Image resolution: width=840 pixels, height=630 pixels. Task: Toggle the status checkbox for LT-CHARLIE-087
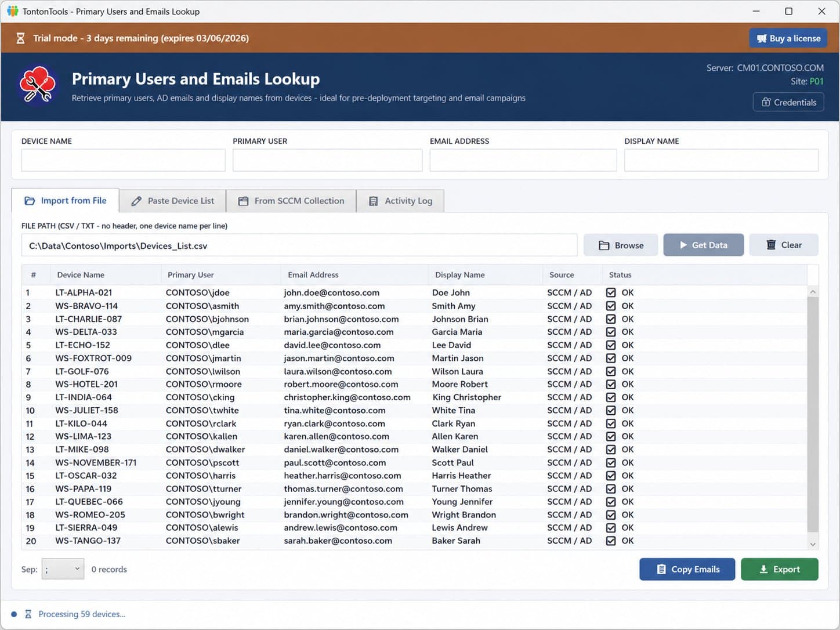611,318
